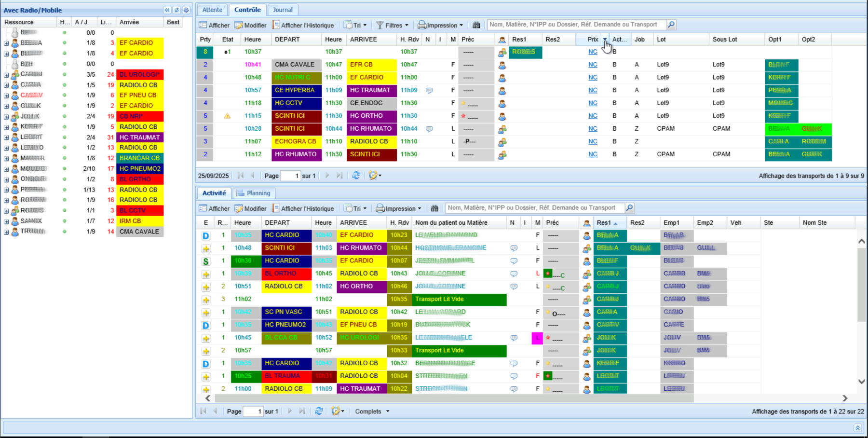Image resolution: width=868 pixels, height=438 pixels.
Task: Click the magnifier button in the Activité search field
Action: 629,208
